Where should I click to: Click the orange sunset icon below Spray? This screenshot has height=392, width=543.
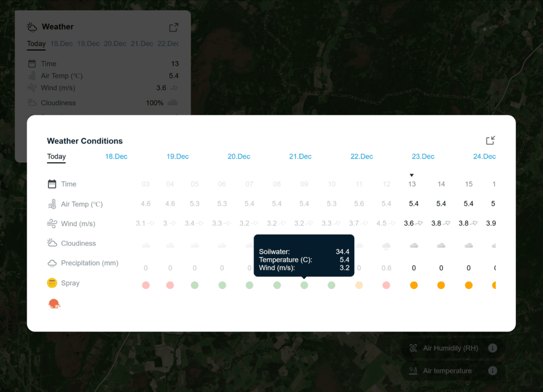(54, 303)
